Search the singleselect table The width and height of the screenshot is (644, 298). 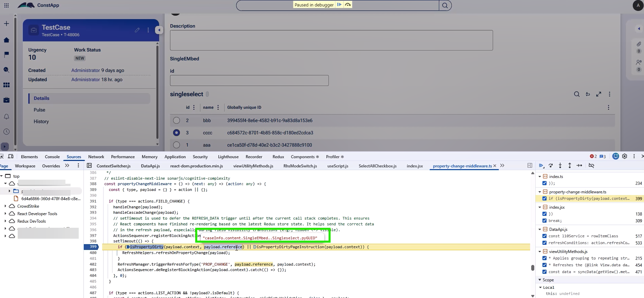point(577,94)
